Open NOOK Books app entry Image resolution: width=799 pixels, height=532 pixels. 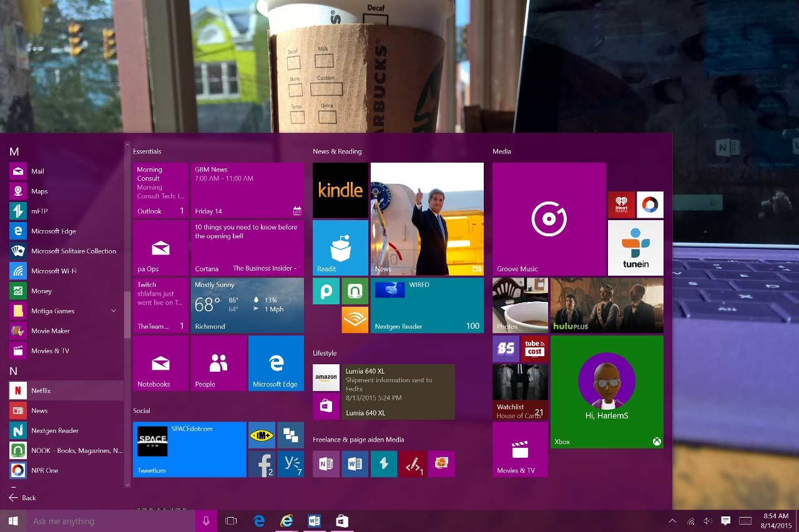pos(66,450)
